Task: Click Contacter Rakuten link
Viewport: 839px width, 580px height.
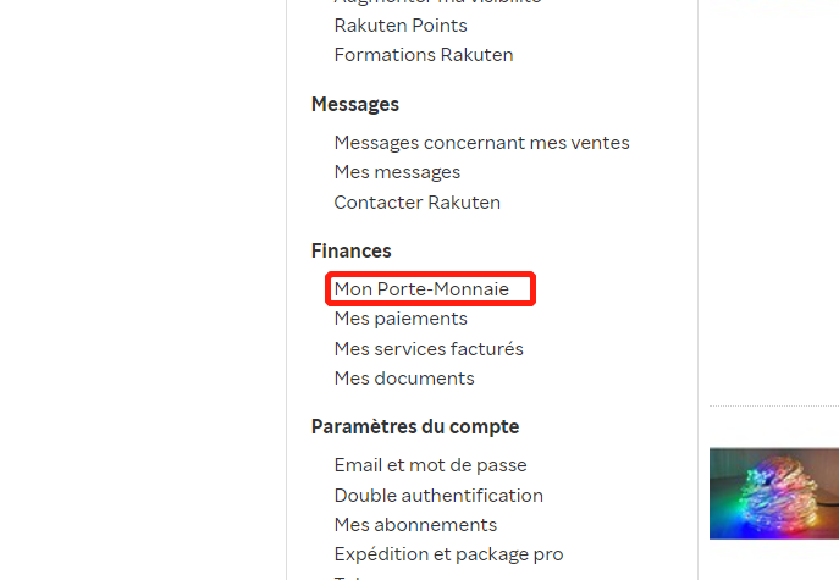Action: click(x=417, y=202)
